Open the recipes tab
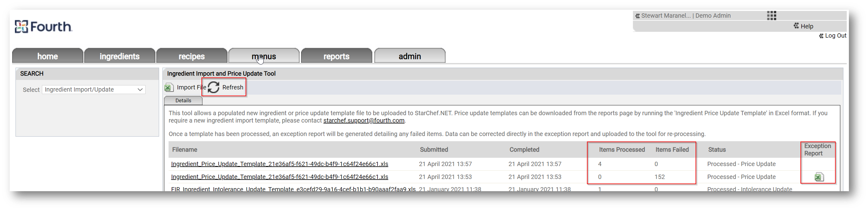The image size is (868, 210). [x=192, y=56]
